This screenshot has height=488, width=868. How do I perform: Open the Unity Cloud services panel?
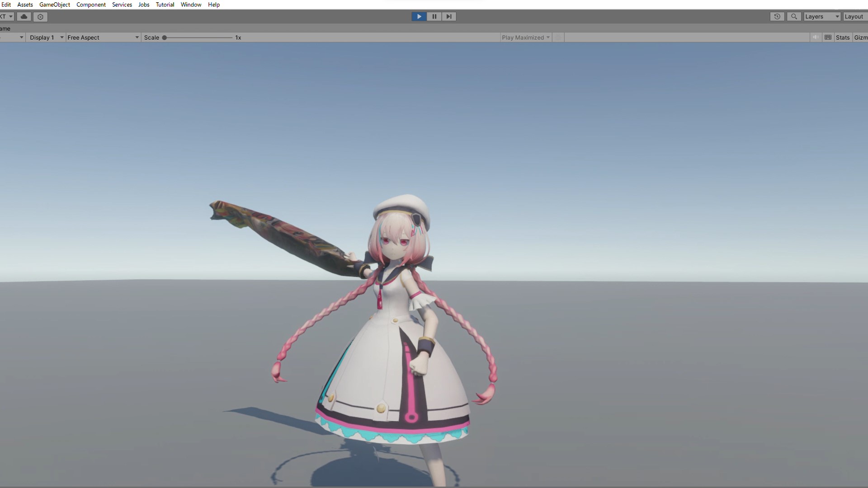click(x=23, y=16)
